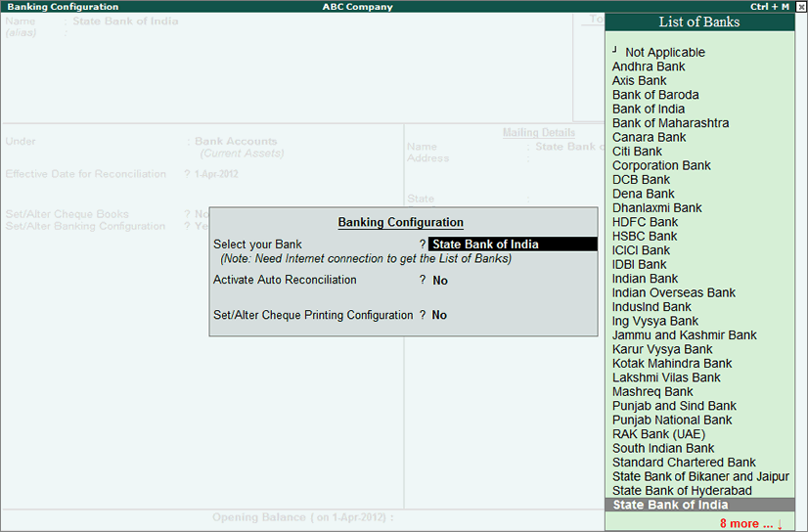Click the Mailing Details heading
This screenshot has width=808, height=532.
click(x=538, y=132)
